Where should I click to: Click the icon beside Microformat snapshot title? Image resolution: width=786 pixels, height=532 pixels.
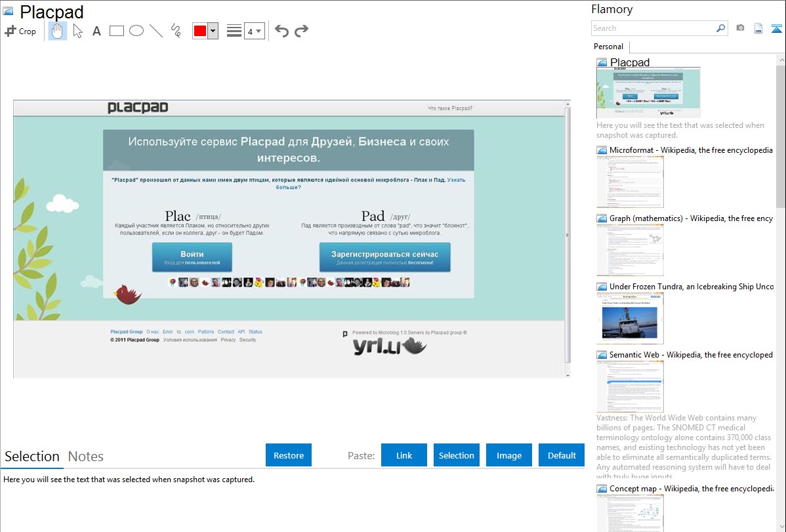pyautogui.click(x=602, y=150)
